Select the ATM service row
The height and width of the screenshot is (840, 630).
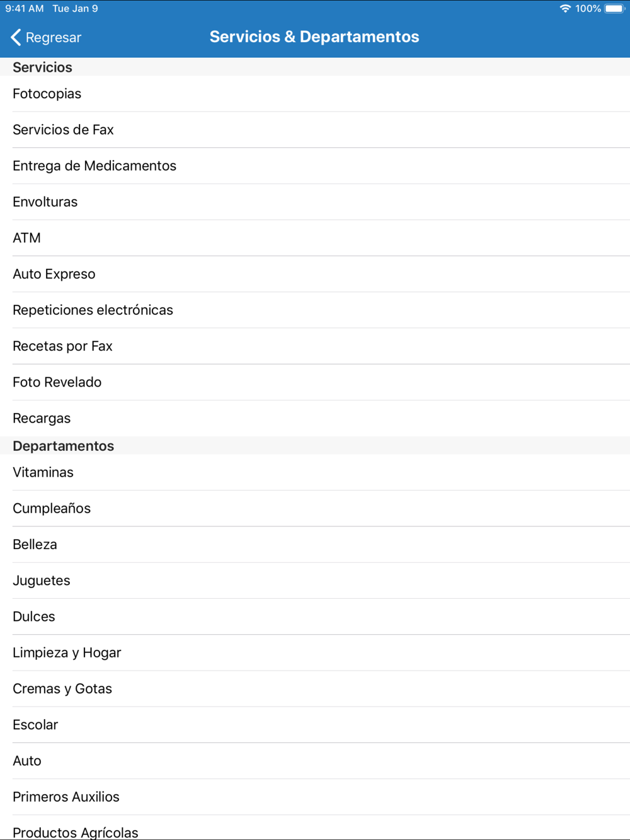(315, 238)
